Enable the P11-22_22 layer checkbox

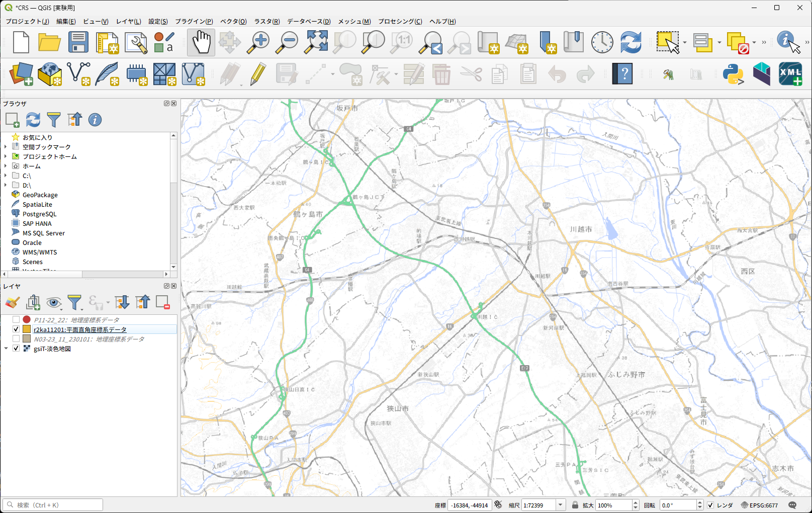click(16, 319)
